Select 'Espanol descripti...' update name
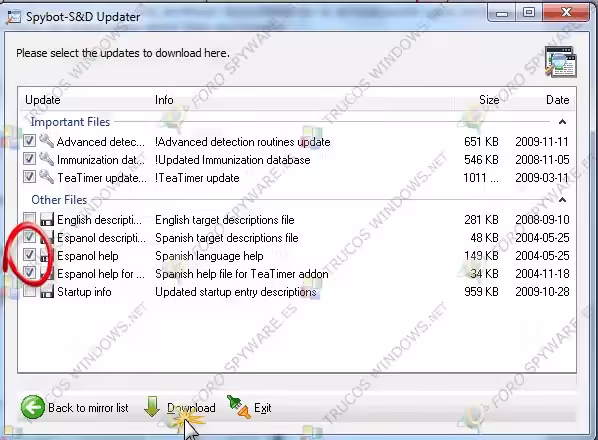This screenshot has width=598, height=440. click(x=101, y=238)
